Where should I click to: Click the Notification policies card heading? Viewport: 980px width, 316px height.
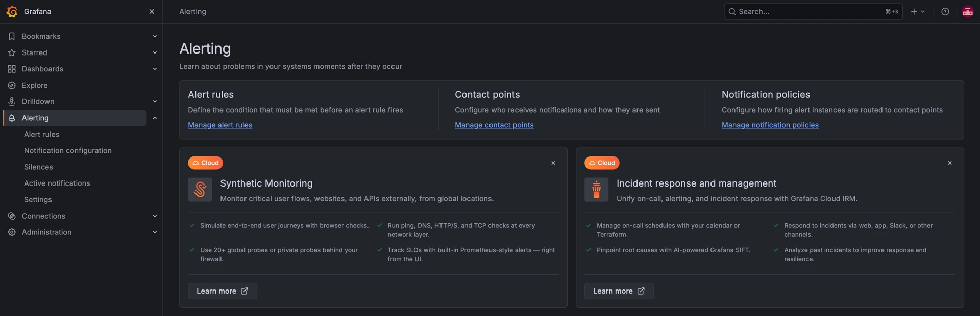click(x=766, y=94)
